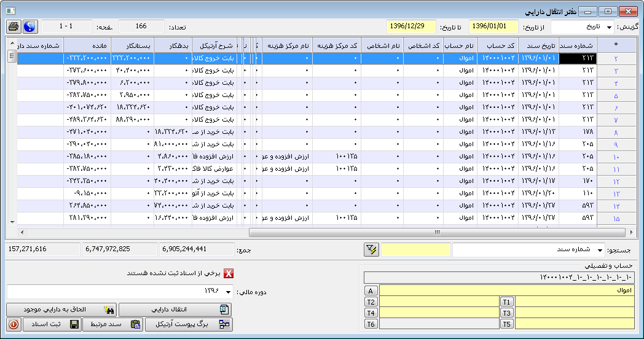Click the بستانکار credit column header

(132, 45)
